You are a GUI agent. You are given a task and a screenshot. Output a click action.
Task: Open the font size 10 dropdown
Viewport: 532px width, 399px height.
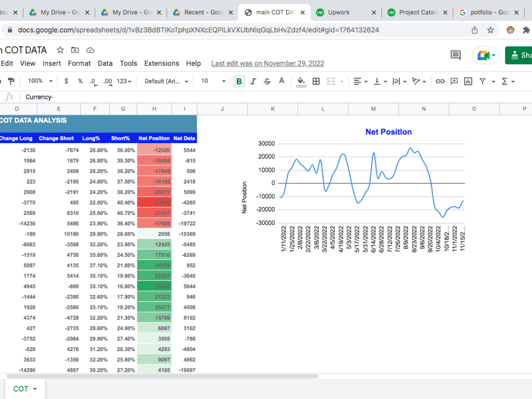tap(213, 81)
